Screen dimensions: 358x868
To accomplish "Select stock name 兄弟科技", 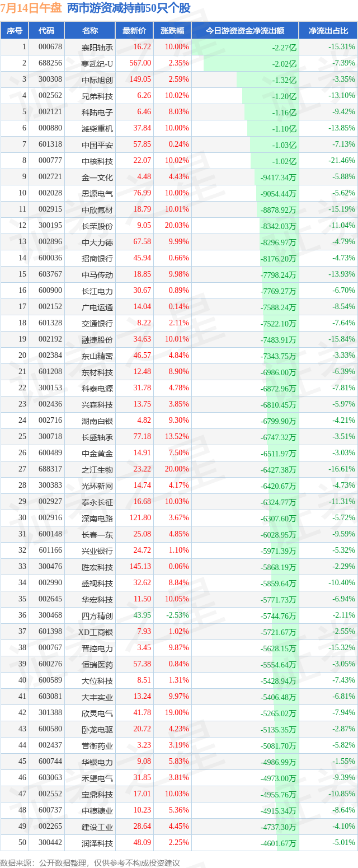I will (97, 96).
